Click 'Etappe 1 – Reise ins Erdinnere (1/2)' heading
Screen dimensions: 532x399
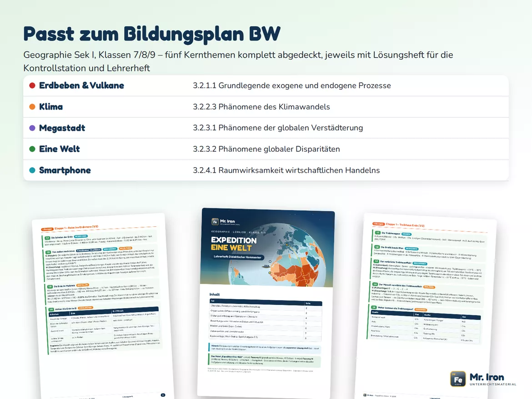tap(76, 228)
